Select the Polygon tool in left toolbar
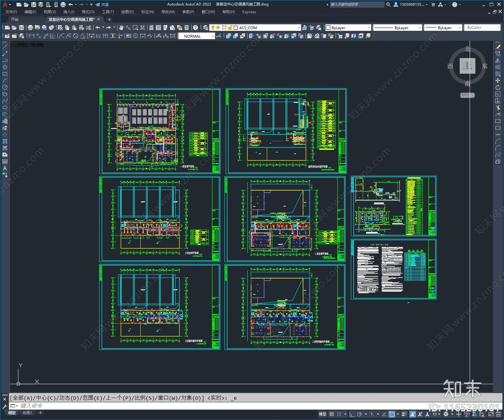Screen dimensions: 504x420 pyautogui.click(x=5, y=67)
